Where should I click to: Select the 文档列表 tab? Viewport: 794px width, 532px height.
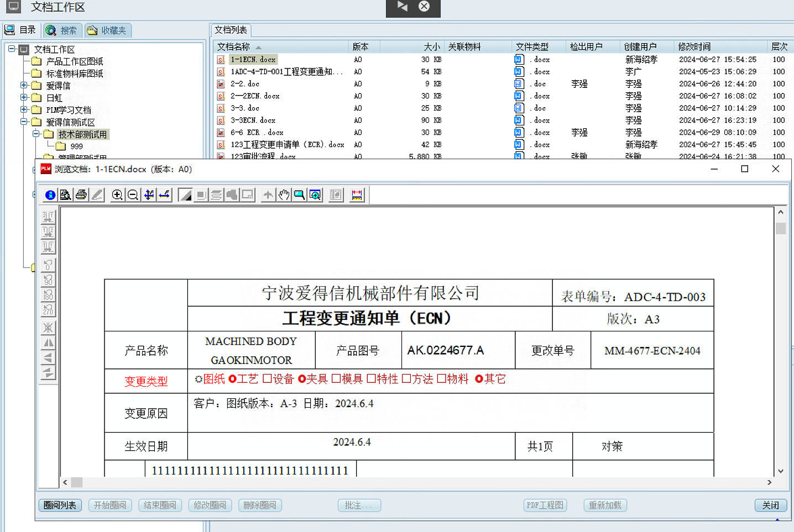tap(231, 30)
